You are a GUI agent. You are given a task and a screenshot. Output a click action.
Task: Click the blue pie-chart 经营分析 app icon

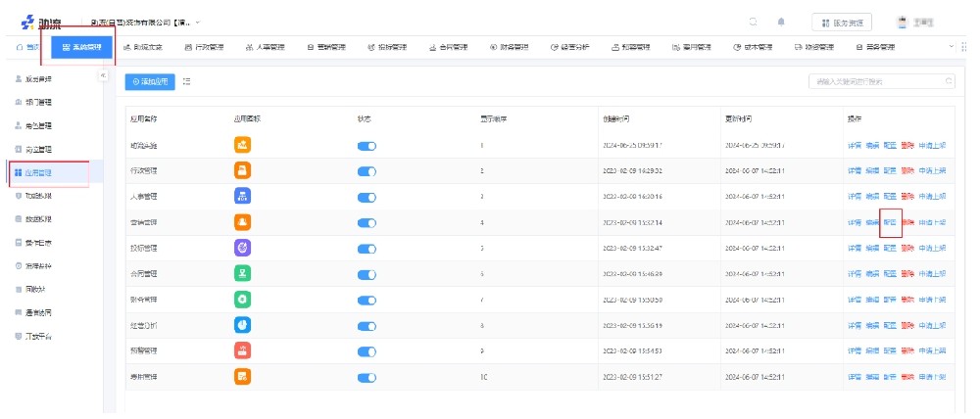(x=243, y=324)
